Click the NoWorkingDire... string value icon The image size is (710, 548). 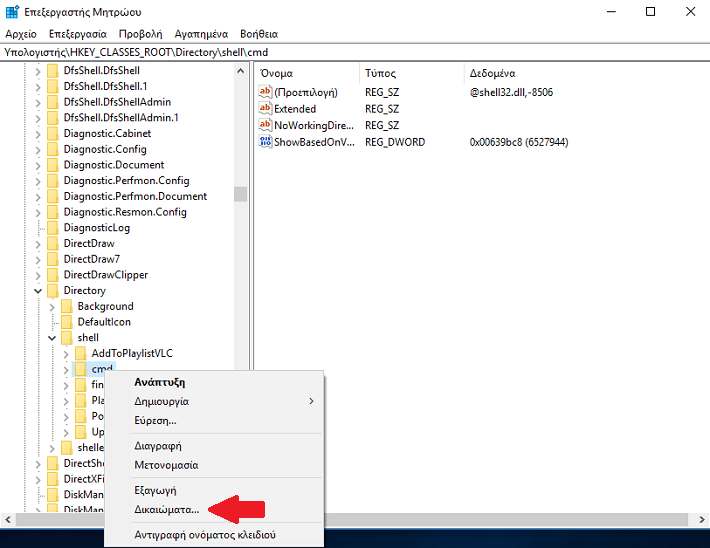[265, 125]
